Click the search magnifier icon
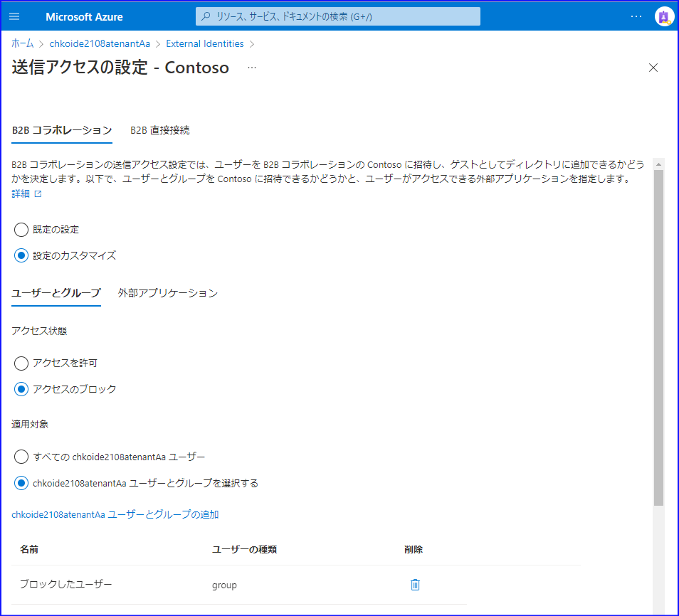Viewport: 679px width, 616px height. click(x=206, y=16)
